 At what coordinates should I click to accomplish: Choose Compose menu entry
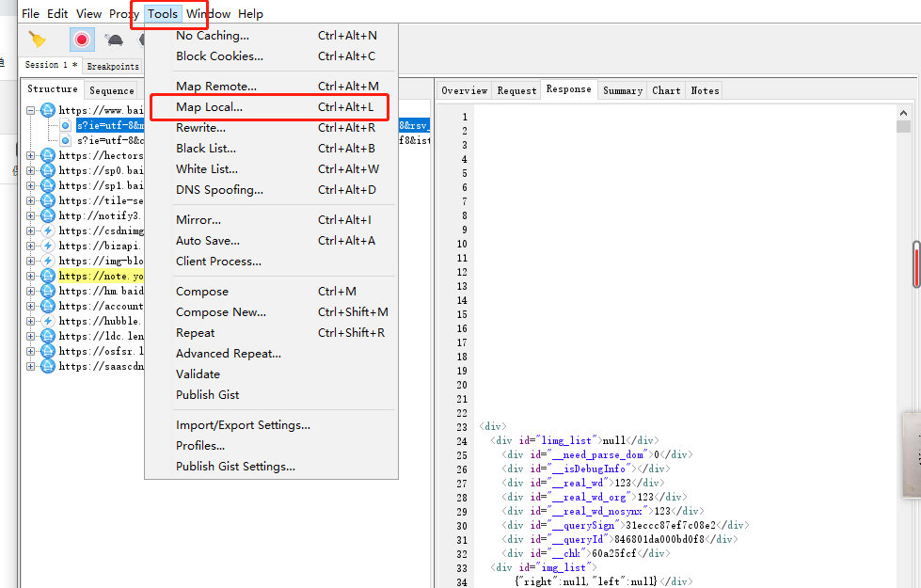point(271,292)
